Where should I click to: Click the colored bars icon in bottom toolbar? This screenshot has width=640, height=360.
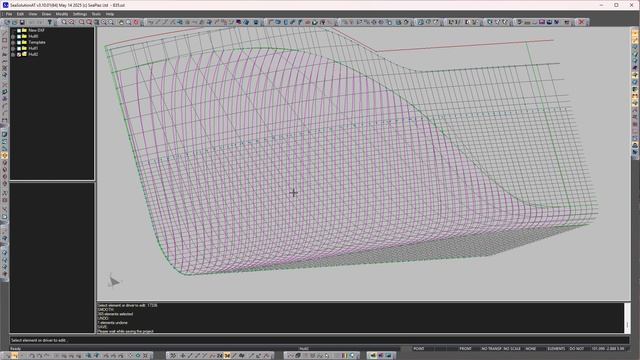[344, 356]
